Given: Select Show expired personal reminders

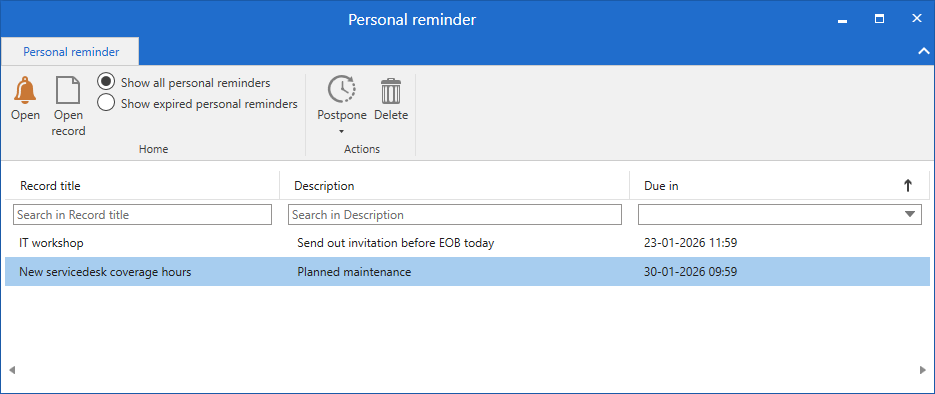Looking at the screenshot, I should [x=106, y=103].
